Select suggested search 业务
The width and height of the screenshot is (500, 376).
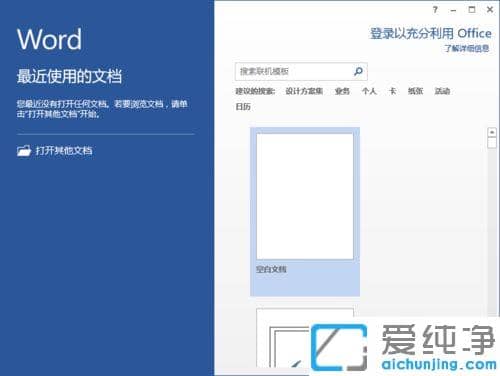pos(342,91)
